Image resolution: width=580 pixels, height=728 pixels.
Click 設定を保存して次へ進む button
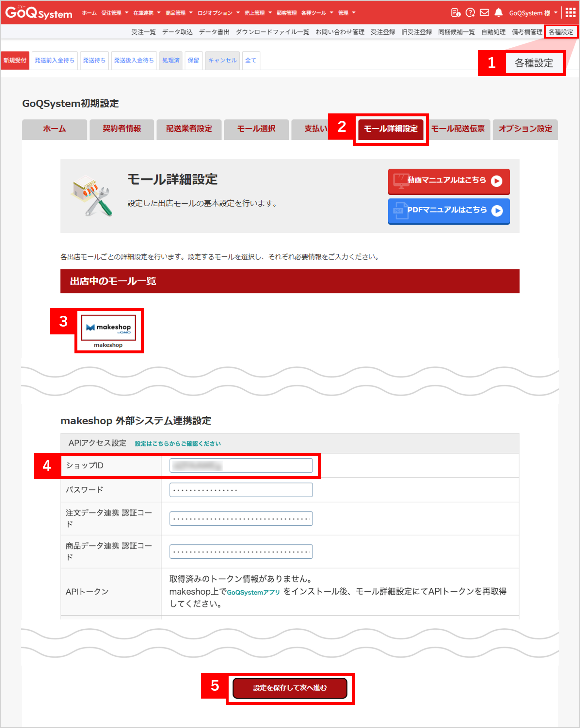pyautogui.click(x=290, y=688)
